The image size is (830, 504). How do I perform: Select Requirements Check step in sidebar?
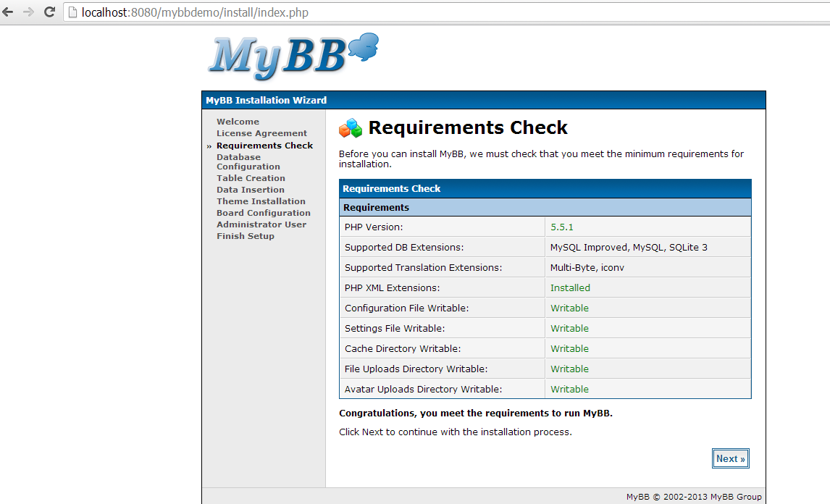[264, 146]
